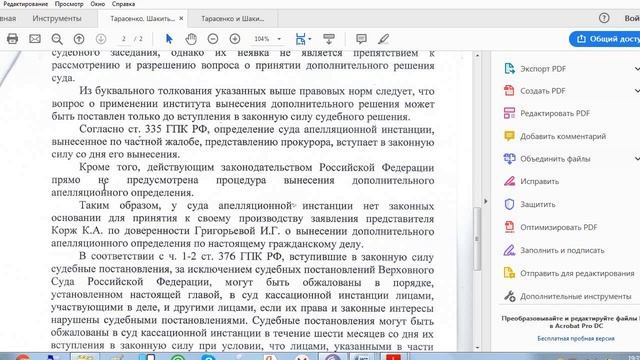
Task: Open Дополнительные инструменты
Action: [x=567, y=296]
